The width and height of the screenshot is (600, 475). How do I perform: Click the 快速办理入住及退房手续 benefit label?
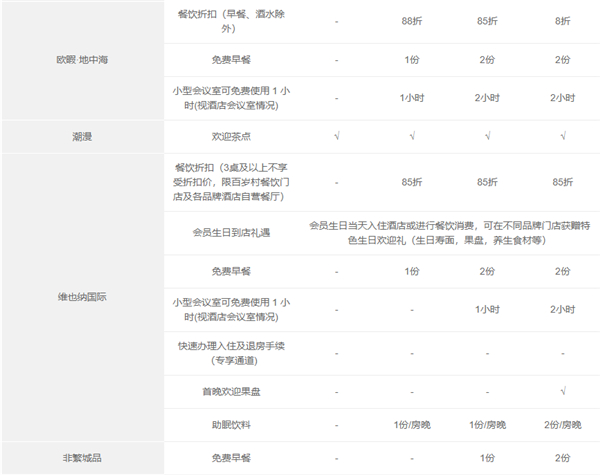(x=225, y=351)
